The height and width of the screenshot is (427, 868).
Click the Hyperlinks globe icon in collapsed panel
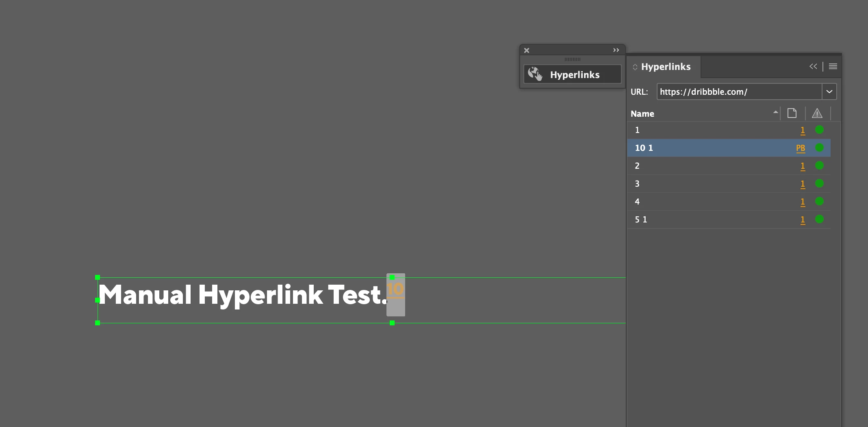coord(535,74)
